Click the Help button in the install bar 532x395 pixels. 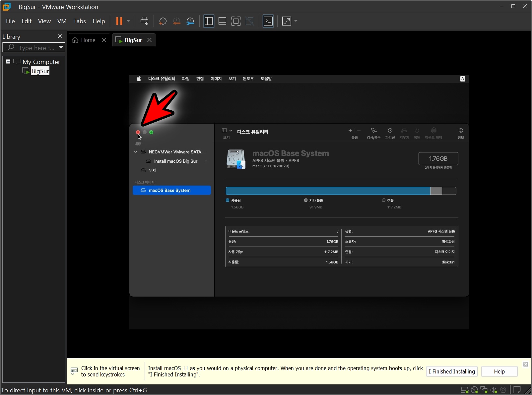click(x=499, y=371)
